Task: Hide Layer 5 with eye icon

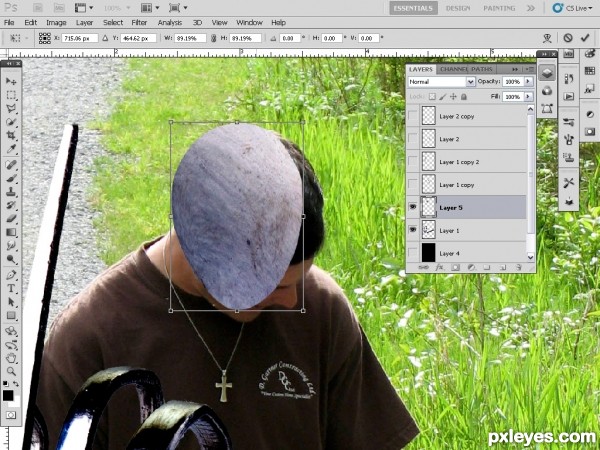Action: coord(413,207)
